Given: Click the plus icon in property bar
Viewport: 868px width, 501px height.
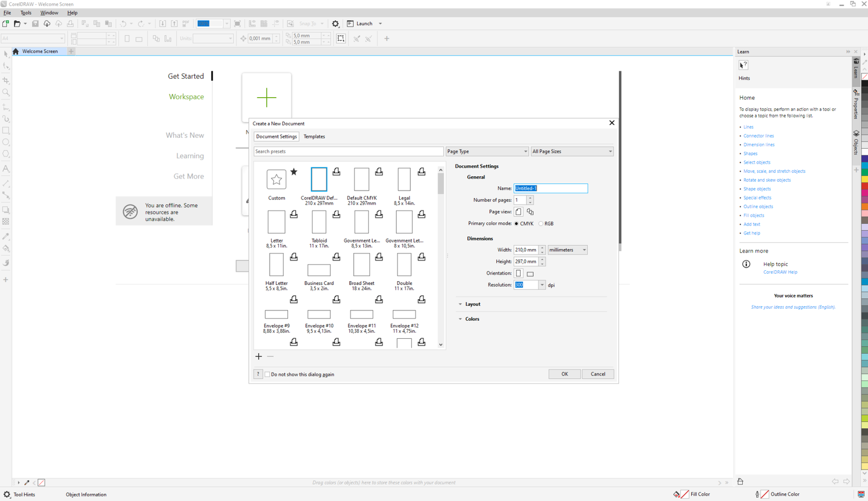Looking at the screenshot, I should (x=387, y=39).
